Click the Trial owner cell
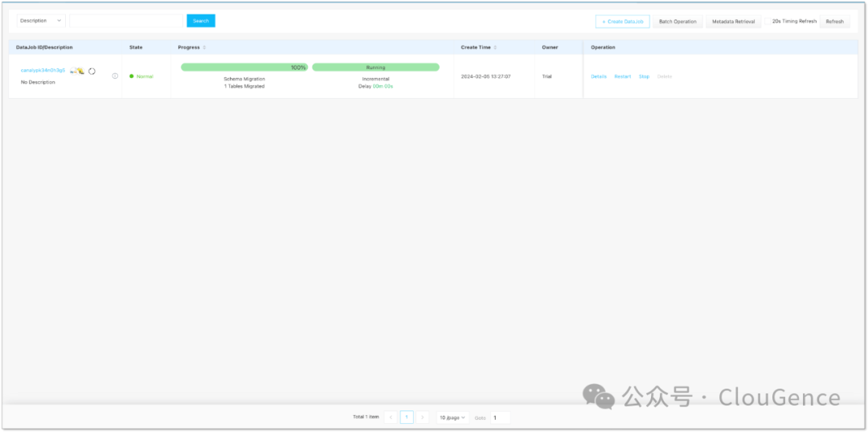 pos(547,76)
